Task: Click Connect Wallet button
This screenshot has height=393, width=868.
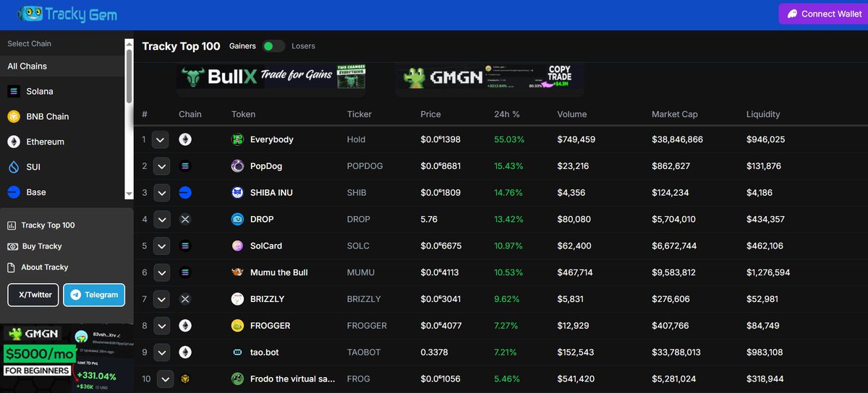Action: (822, 14)
